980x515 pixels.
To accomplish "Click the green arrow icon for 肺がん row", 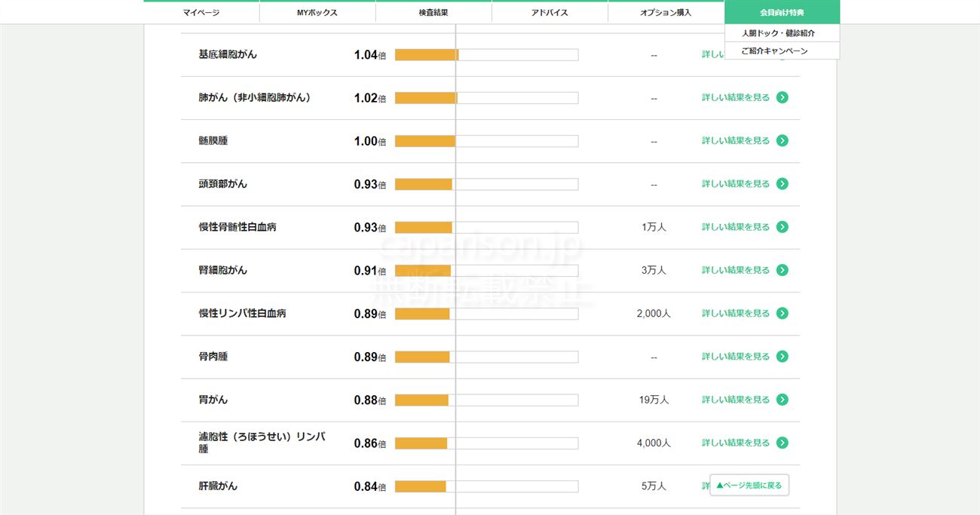I will tap(782, 97).
